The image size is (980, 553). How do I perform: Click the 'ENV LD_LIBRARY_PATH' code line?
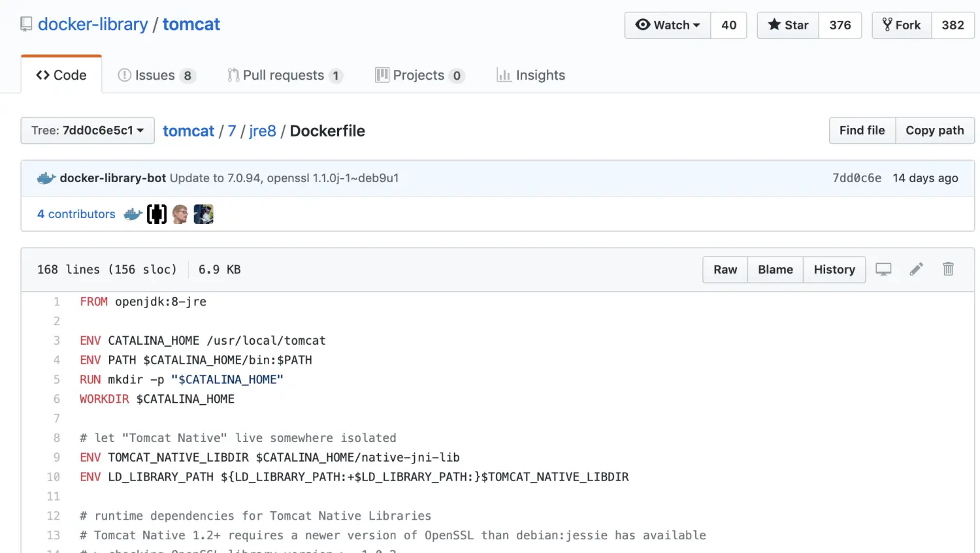coord(354,477)
